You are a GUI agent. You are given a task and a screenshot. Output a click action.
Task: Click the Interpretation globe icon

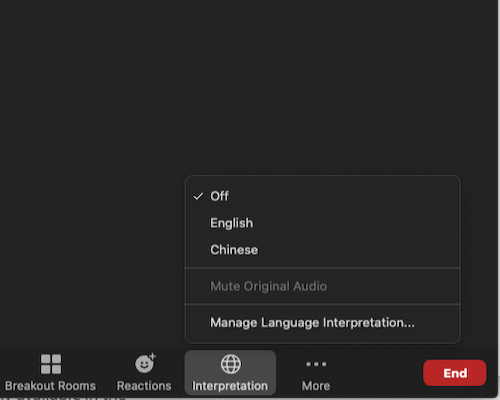click(x=231, y=364)
